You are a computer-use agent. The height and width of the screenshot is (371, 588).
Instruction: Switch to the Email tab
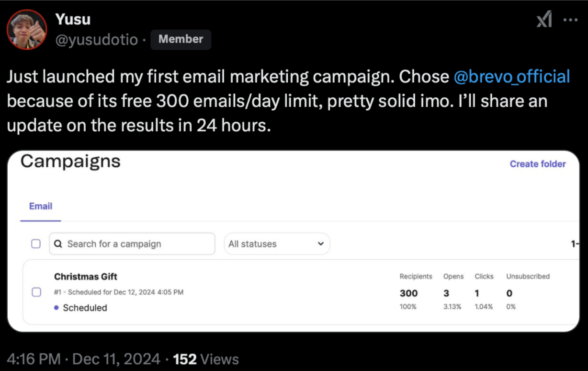[x=41, y=206]
